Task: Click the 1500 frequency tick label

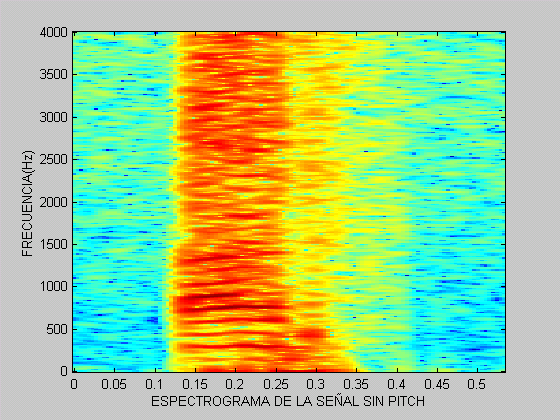Action: (x=54, y=245)
